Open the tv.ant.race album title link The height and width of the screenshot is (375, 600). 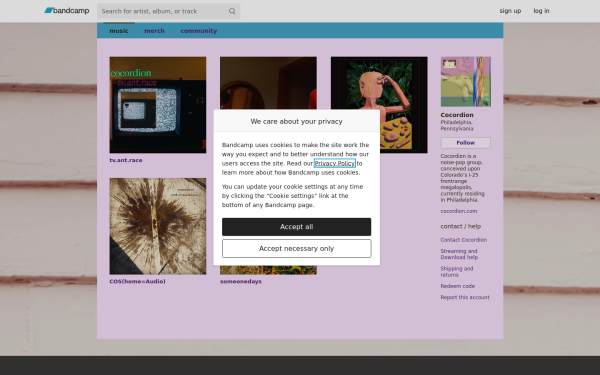(126, 160)
